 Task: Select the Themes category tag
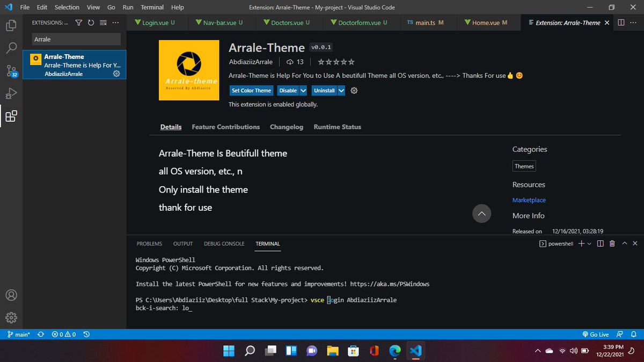[524, 166]
